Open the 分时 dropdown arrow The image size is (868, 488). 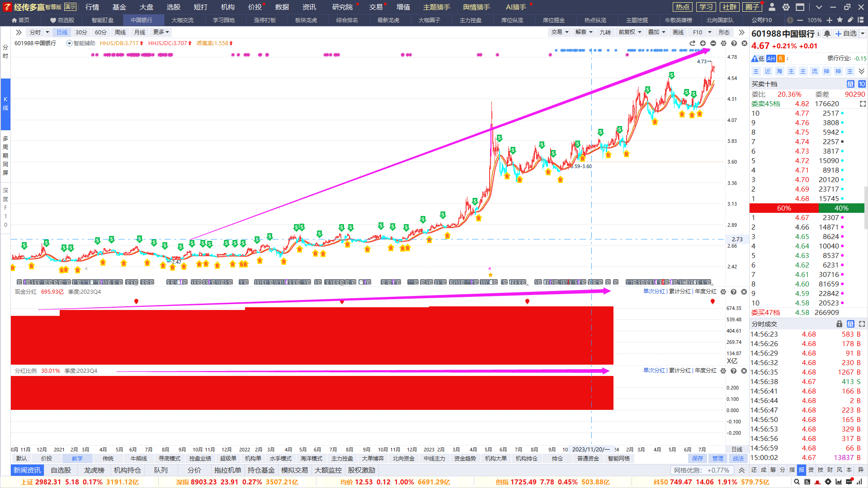[x=47, y=33]
